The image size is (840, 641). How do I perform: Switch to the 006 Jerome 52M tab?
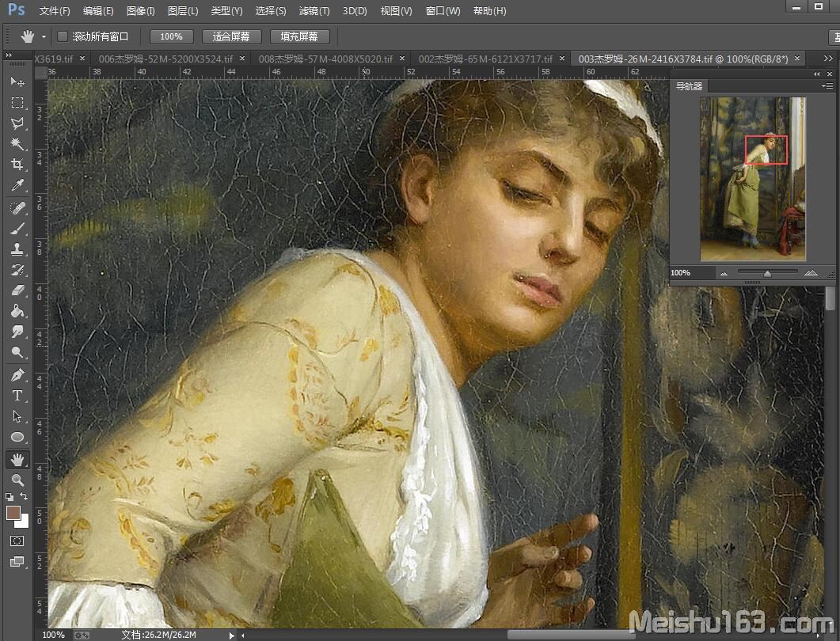(165, 59)
